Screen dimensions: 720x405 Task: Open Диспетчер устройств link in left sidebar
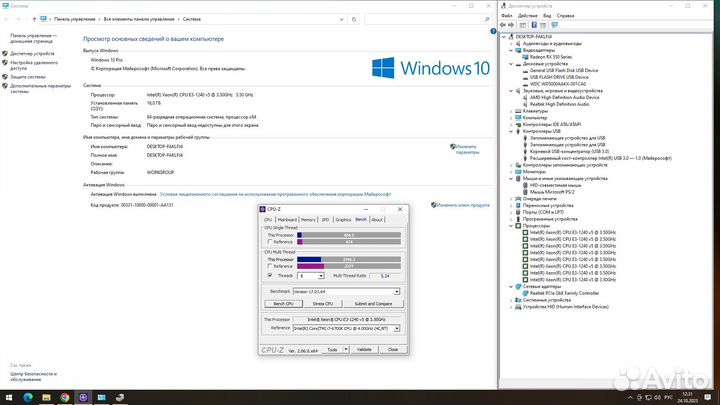[x=32, y=54]
